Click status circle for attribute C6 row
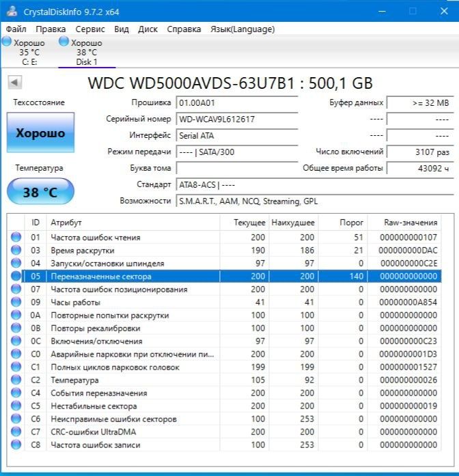The image size is (459, 476). click(16, 419)
